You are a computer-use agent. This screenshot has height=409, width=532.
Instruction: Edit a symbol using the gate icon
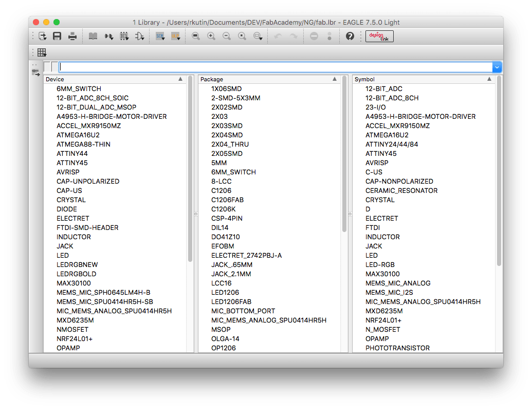tap(140, 36)
